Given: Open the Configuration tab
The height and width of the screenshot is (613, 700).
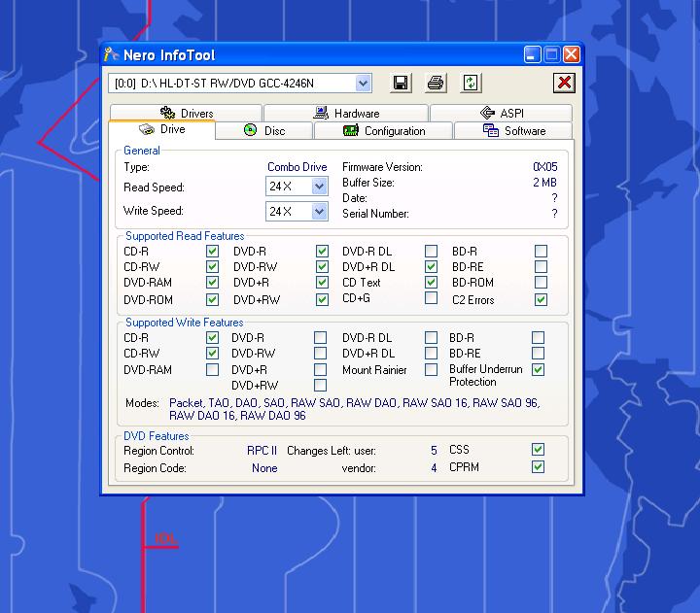Looking at the screenshot, I should [383, 130].
